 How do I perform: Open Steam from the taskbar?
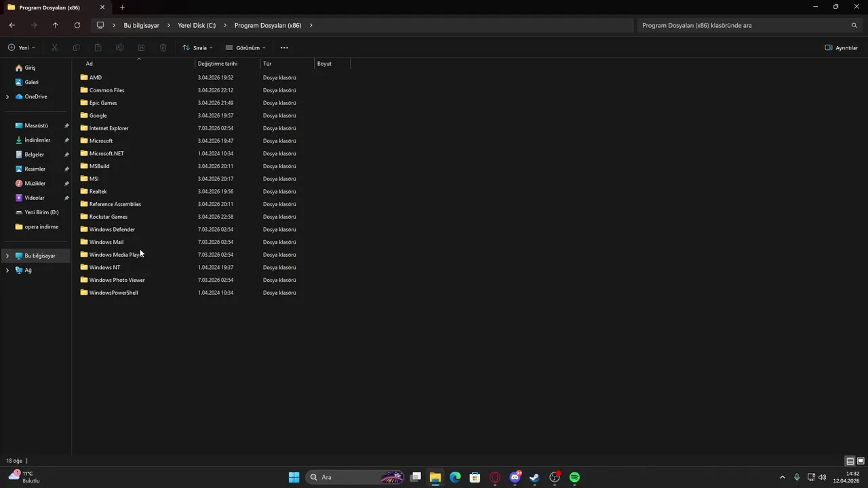(x=534, y=477)
